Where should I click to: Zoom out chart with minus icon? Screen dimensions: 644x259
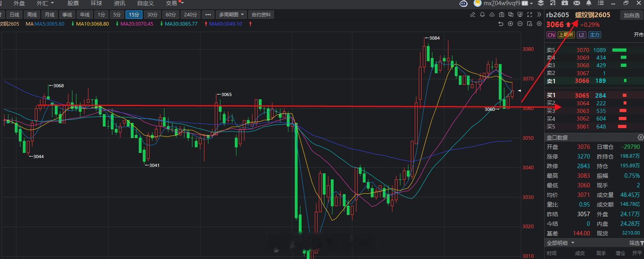[x=520, y=24]
